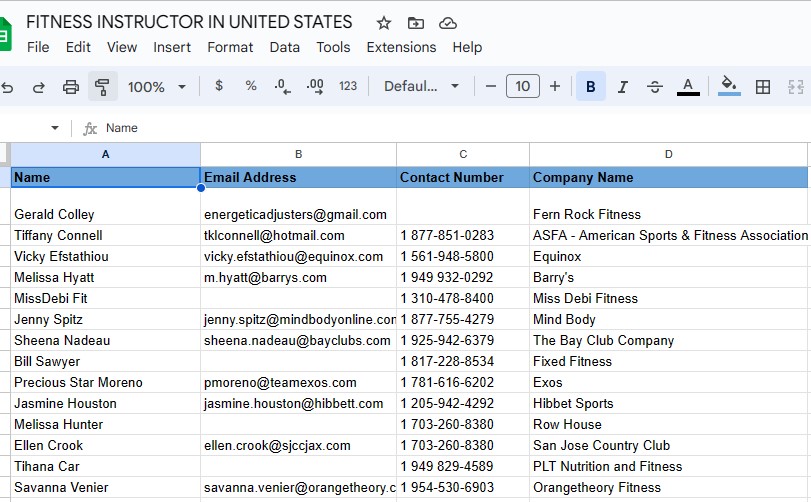
Task: Open the 100% zoom dropdown
Action: 156,86
